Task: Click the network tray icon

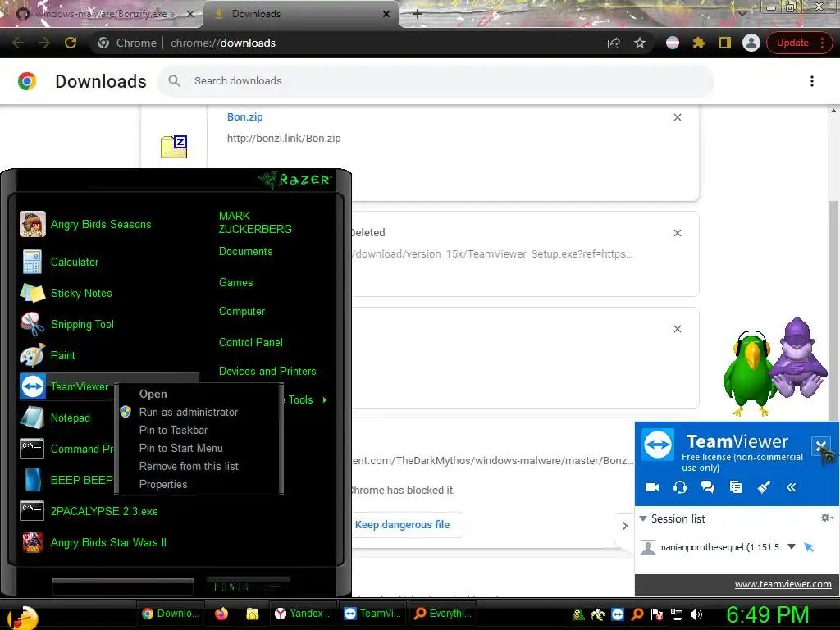Action: (677, 614)
